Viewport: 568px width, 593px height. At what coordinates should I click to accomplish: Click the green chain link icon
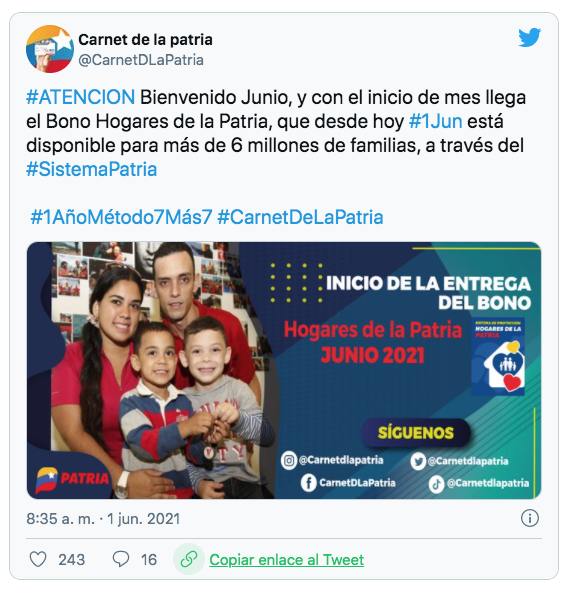pyautogui.click(x=189, y=559)
